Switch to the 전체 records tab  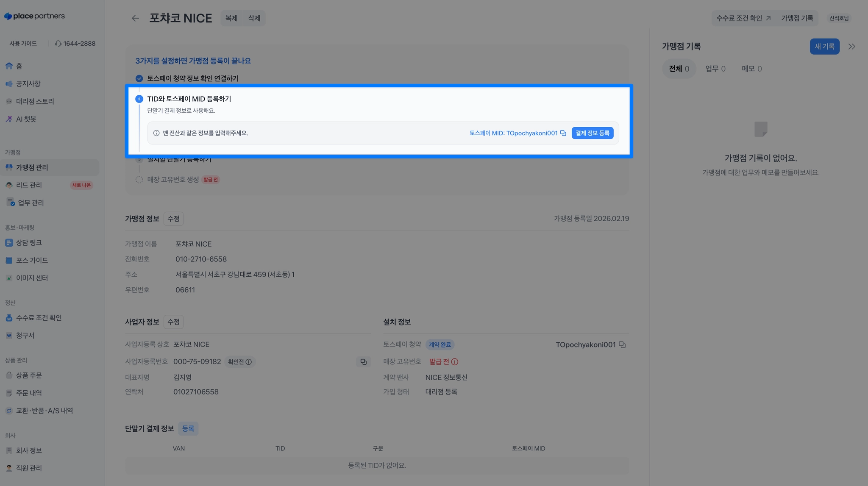[679, 69]
